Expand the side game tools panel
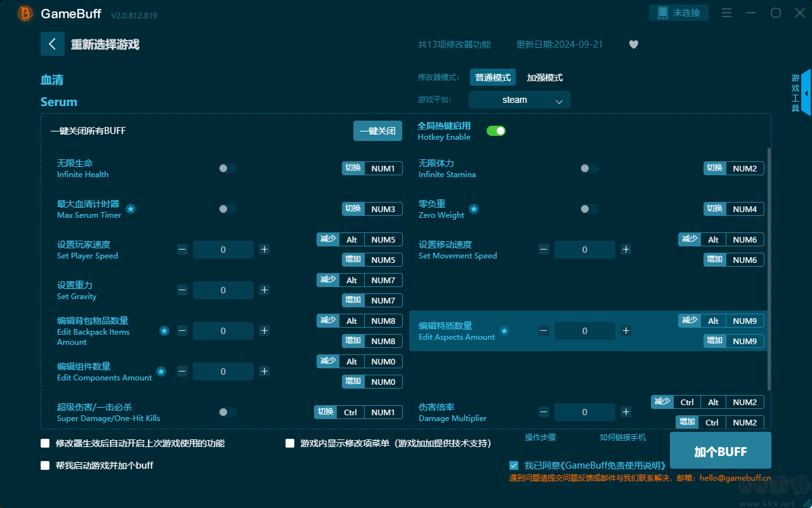Image resolution: width=812 pixels, height=508 pixels. pos(806,93)
